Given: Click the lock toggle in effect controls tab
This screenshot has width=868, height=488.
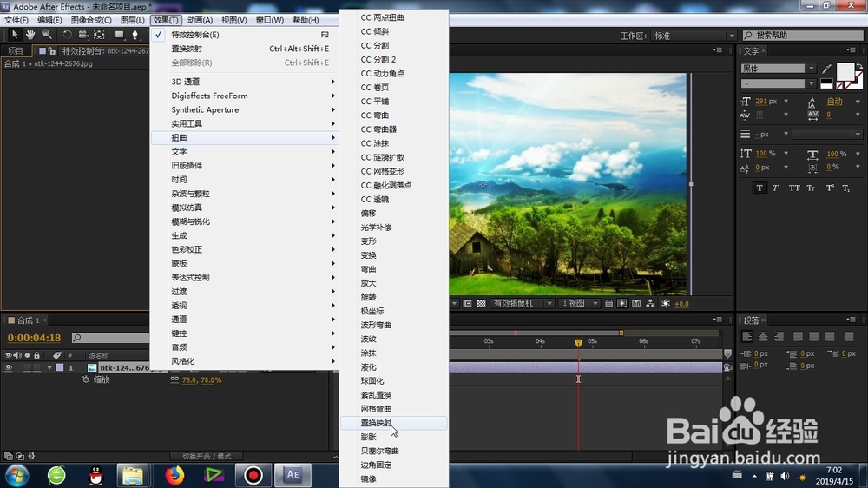Looking at the screenshot, I should coord(51,50).
